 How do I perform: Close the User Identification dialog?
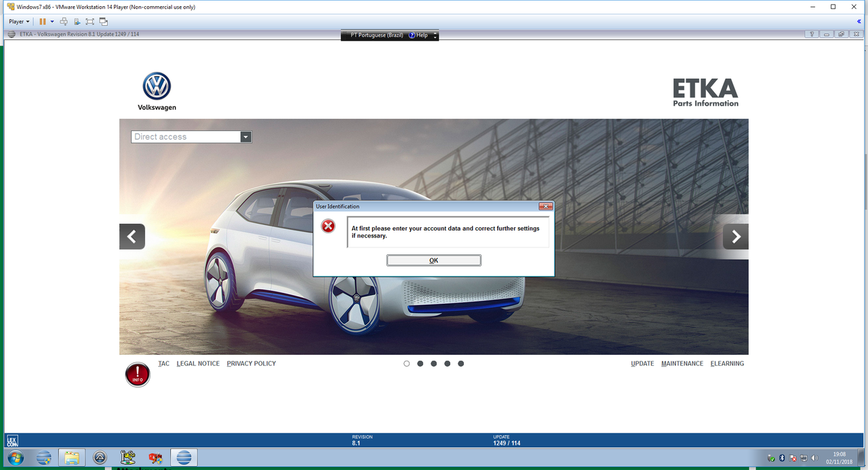(x=545, y=206)
